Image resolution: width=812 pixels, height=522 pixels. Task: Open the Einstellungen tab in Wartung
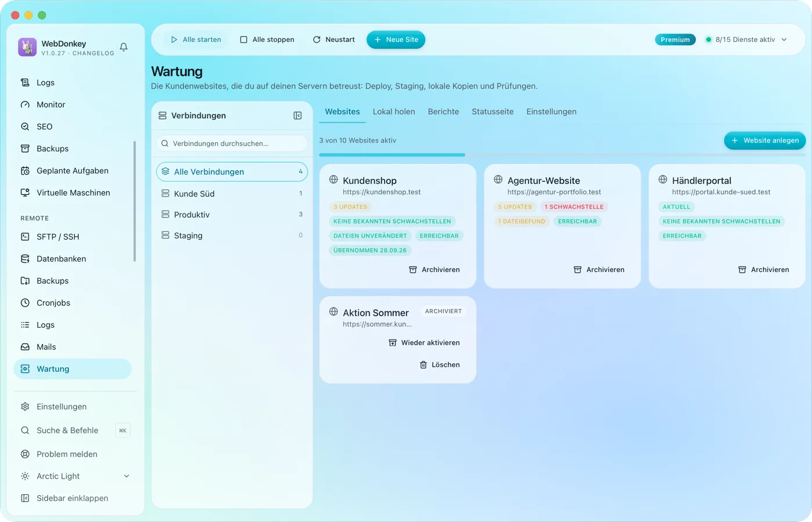click(552, 112)
